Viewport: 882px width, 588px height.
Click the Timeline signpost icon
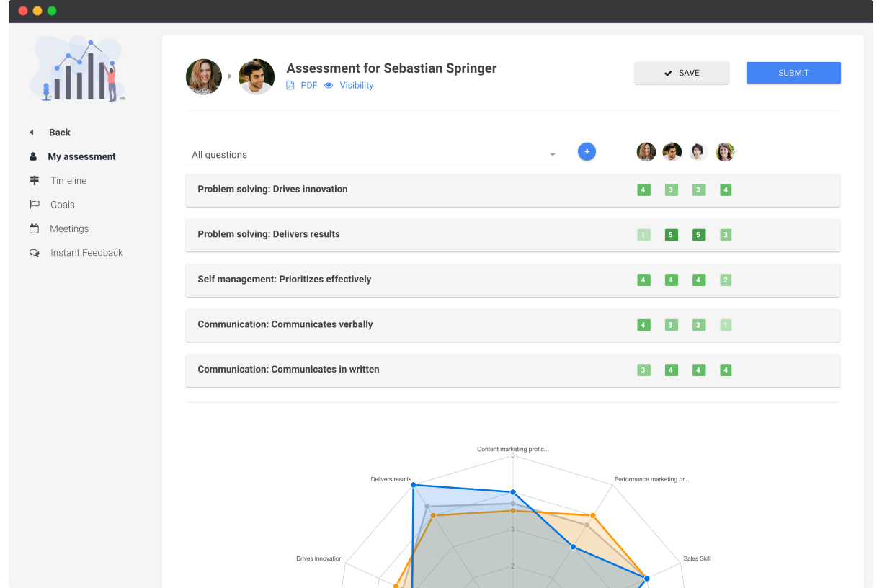[34, 181]
